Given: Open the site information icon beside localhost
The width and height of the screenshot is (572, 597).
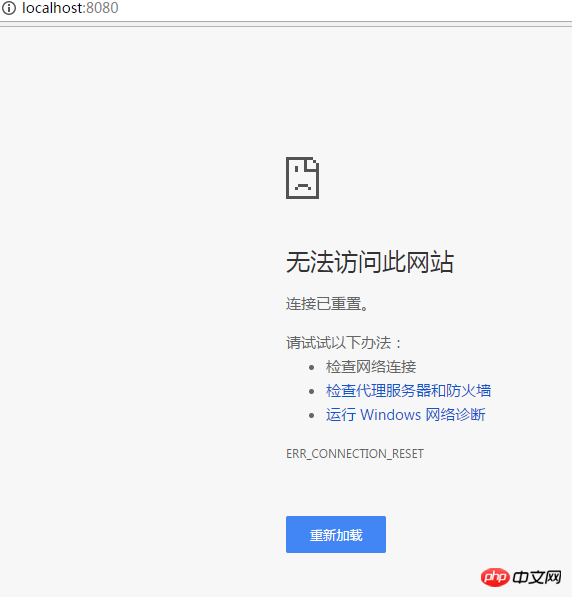Looking at the screenshot, I should pos(8,8).
